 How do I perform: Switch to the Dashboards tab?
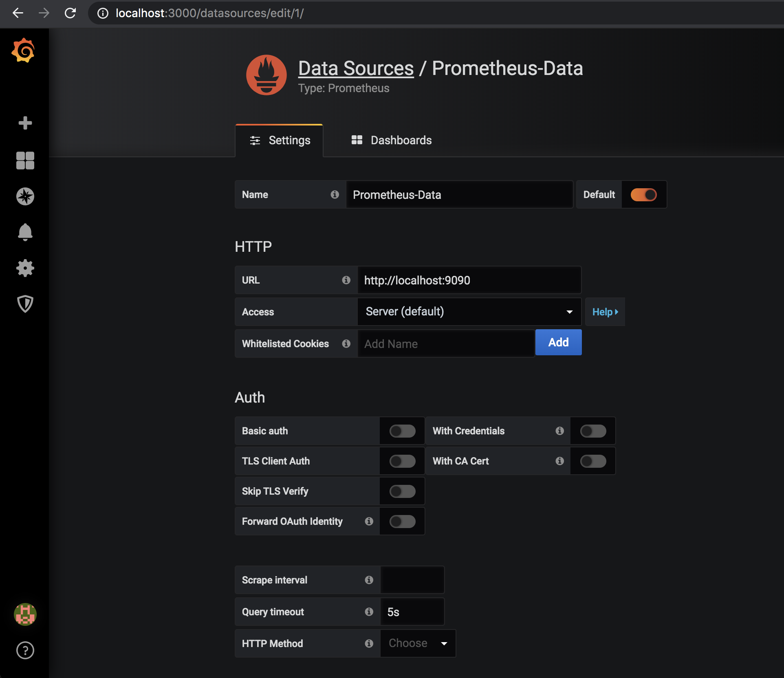(x=391, y=141)
